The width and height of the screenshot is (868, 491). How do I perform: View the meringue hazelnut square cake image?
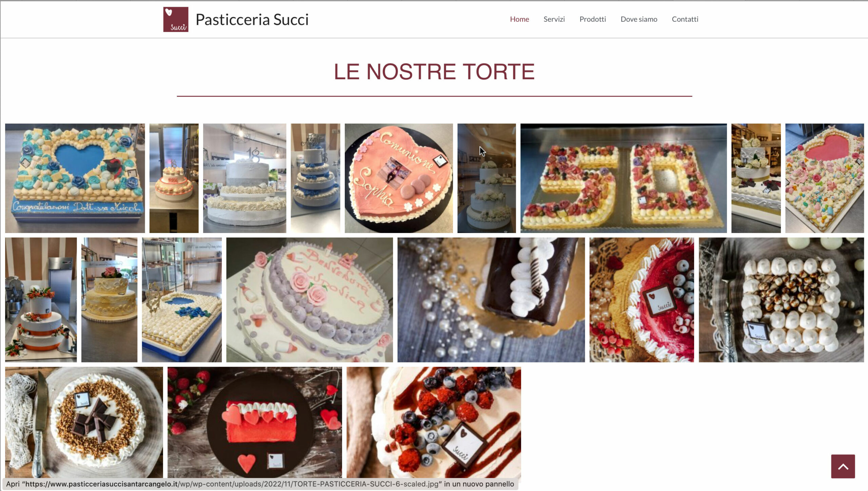point(781,300)
